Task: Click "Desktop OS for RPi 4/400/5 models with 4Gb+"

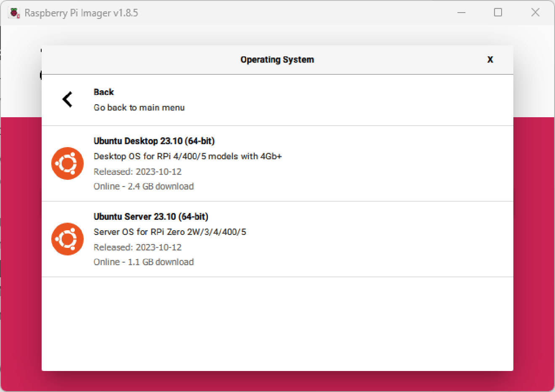Action: point(188,156)
